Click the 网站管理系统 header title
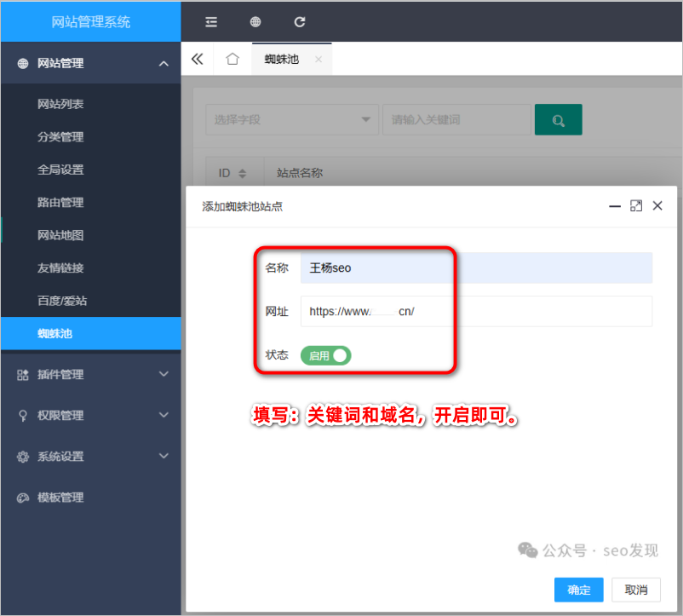683x616 pixels. point(90,22)
